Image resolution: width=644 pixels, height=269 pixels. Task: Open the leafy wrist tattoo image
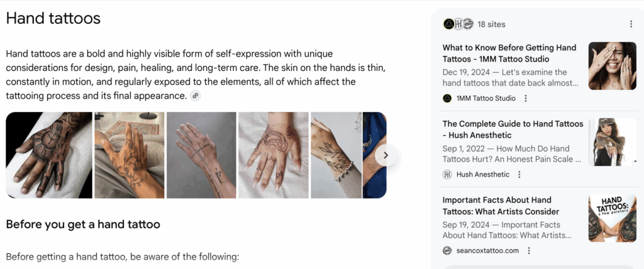click(x=336, y=155)
